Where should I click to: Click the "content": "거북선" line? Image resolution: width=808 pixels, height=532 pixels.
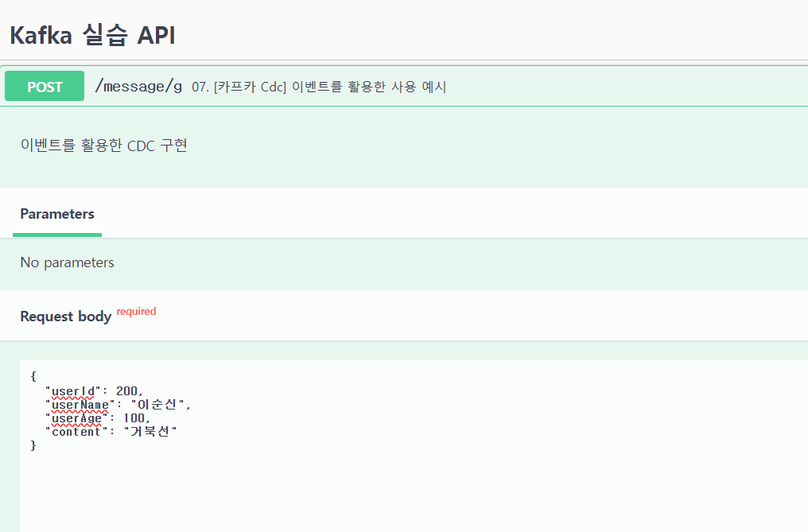click(111, 432)
